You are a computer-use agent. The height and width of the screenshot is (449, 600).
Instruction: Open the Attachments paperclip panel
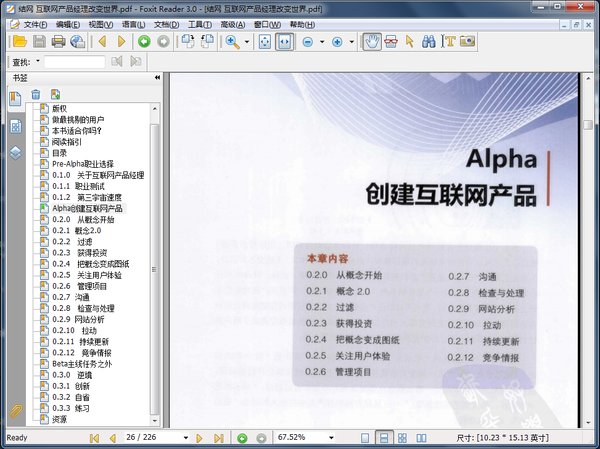point(15,411)
